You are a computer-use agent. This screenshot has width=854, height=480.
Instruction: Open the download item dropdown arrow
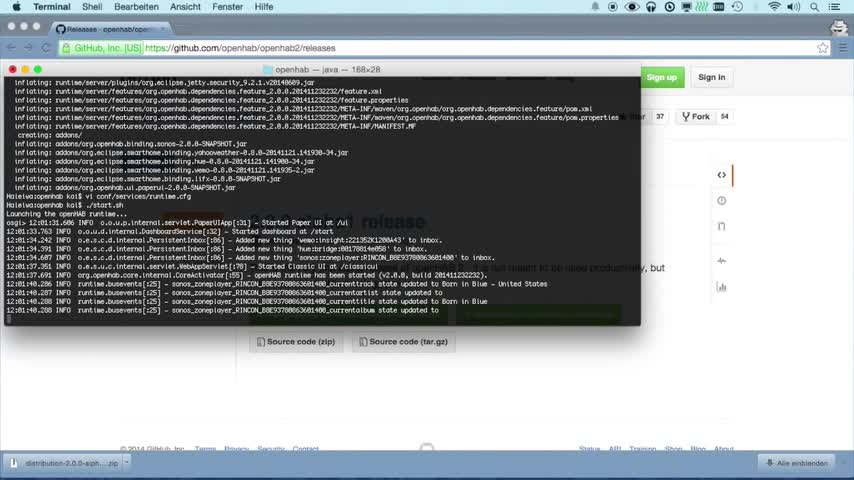coord(126,463)
